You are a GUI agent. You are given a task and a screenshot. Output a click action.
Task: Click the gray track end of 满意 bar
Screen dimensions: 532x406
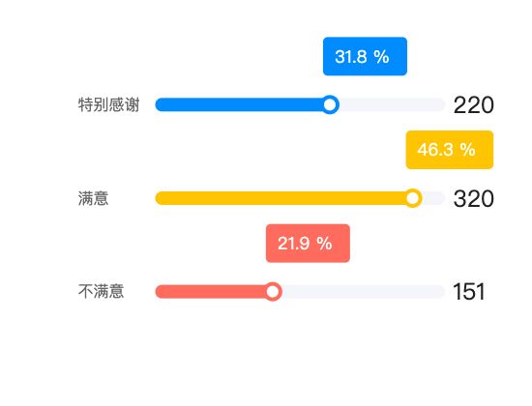(433, 198)
